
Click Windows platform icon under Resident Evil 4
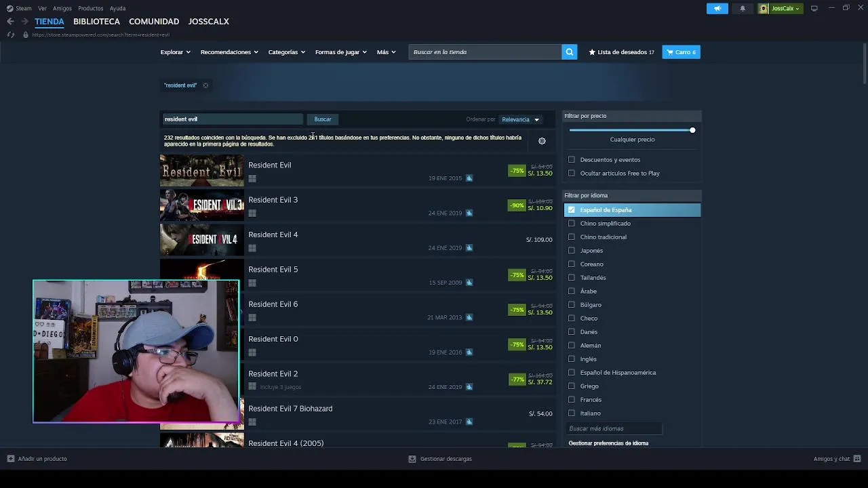252,248
